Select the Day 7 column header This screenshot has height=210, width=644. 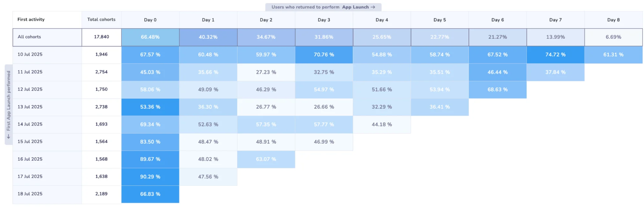[x=555, y=20]
